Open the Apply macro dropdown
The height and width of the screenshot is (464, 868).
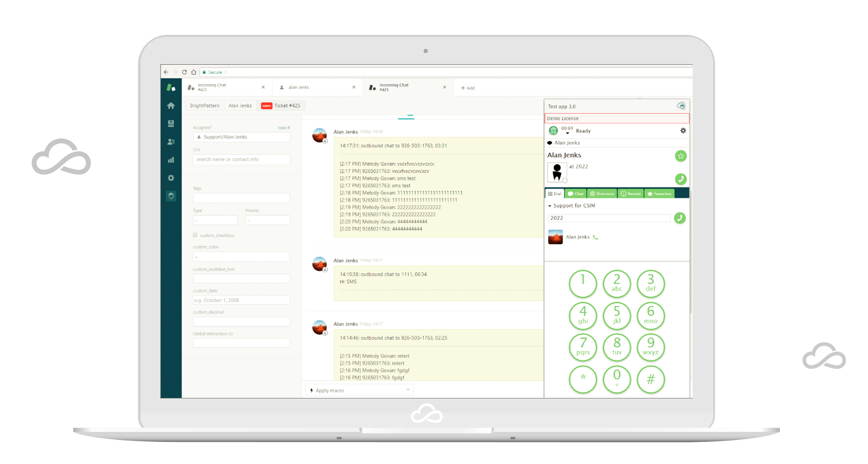(360, 390)
